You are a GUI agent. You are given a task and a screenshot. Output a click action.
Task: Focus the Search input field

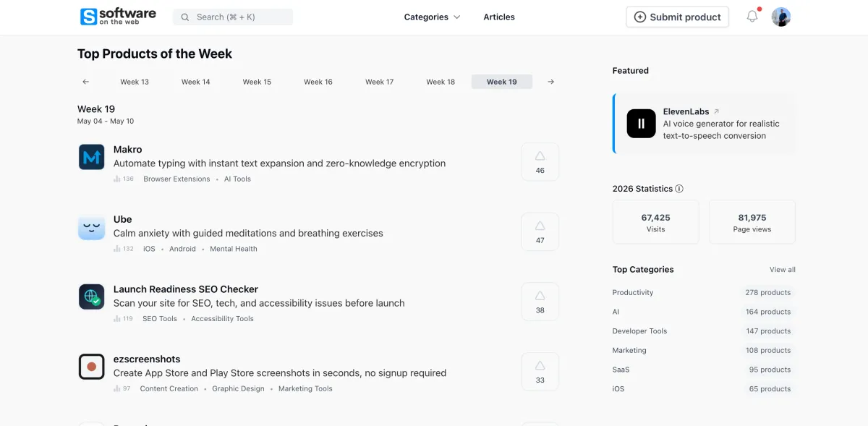click(233, 17)
